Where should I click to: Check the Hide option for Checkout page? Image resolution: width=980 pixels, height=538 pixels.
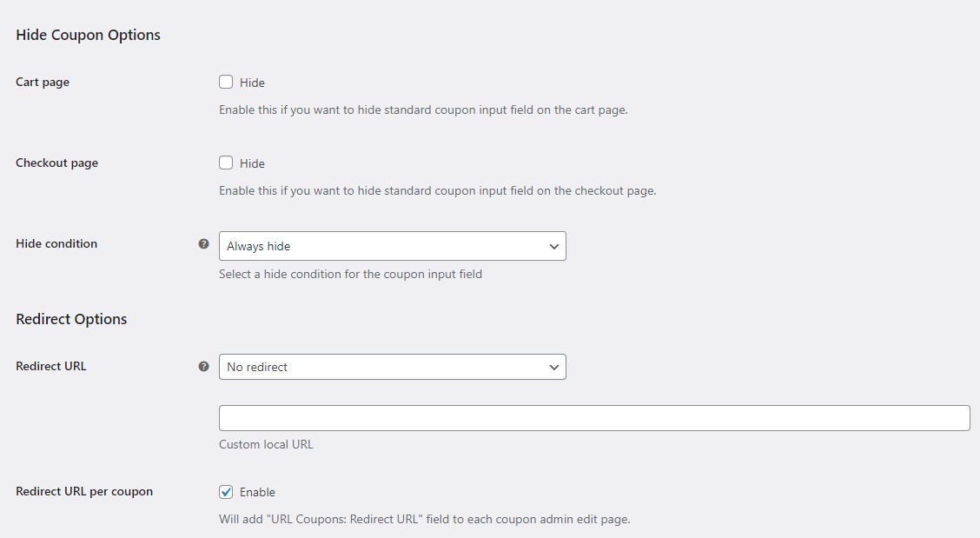[x=226, y=163]
